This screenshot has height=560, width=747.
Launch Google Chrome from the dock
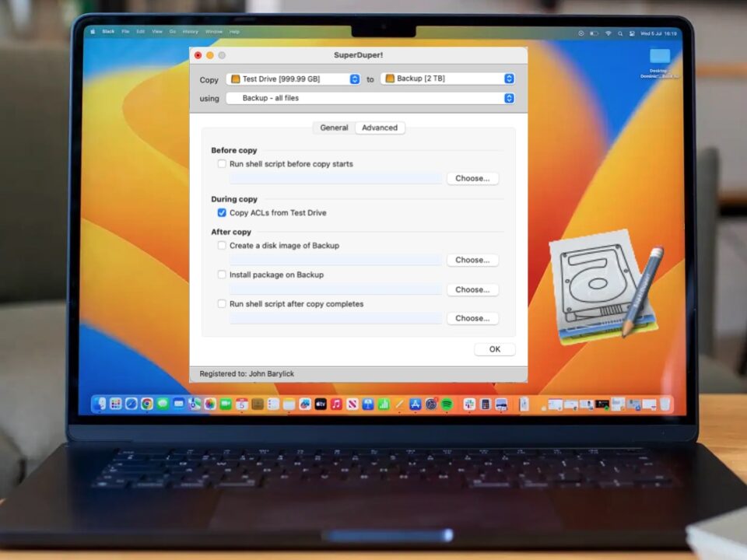pyautogui.click(x=147, y=404)
